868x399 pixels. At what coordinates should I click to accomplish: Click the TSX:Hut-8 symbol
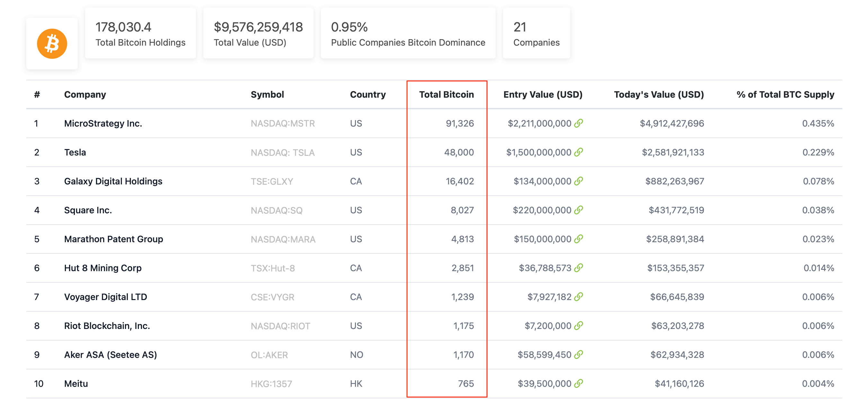click(x=273, y=268)
